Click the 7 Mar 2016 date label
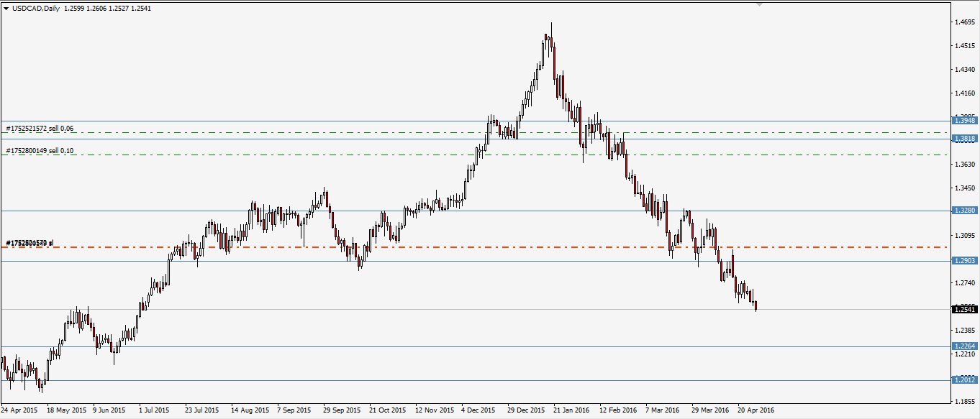The image size is (980, 419). (x=663, y=410)
